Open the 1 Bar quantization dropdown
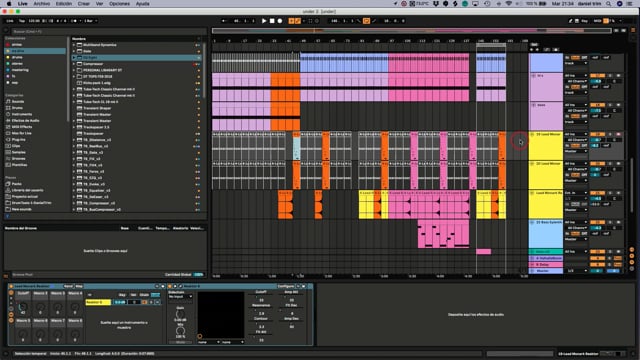The width and height of the screenshot is (640, 360). pyautogui.click(x=91, y=21)
